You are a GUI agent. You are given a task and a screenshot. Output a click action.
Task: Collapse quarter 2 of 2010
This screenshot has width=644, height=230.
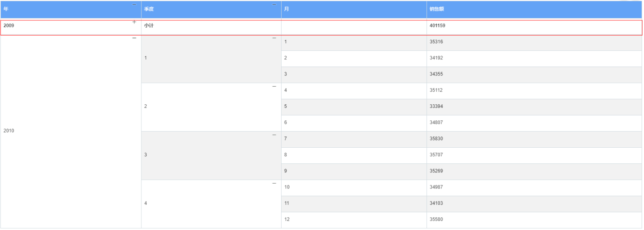274,87
